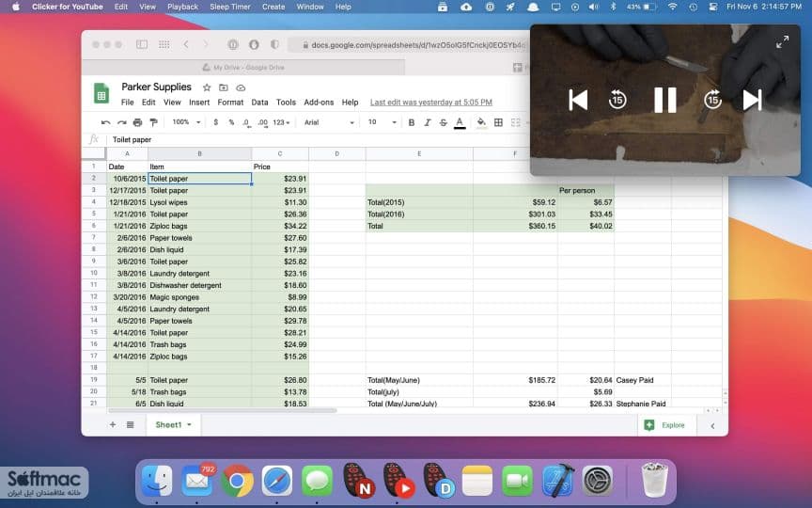Screen dimensions: 812x508
Task: Open the Sheets Format menu
Action: (230, 103)
